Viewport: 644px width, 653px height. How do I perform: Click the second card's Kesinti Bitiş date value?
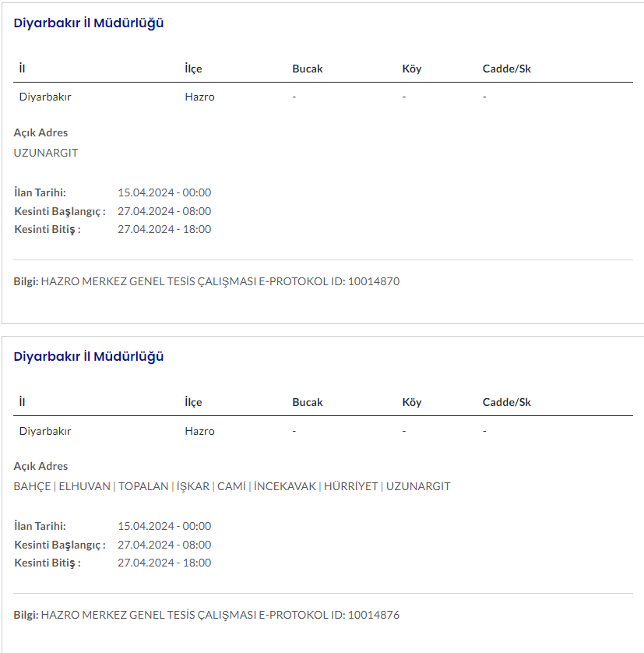click(x=164, y=563)
